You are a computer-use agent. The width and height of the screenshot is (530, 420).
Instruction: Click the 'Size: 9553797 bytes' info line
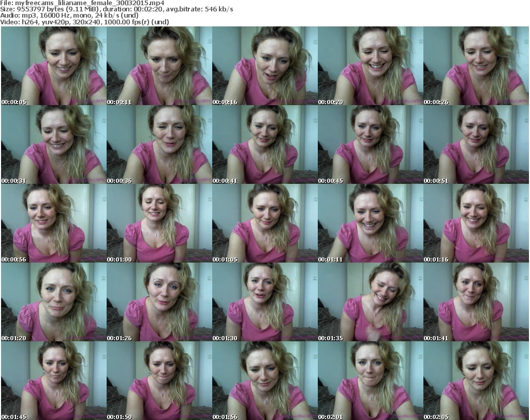point(116,9)
